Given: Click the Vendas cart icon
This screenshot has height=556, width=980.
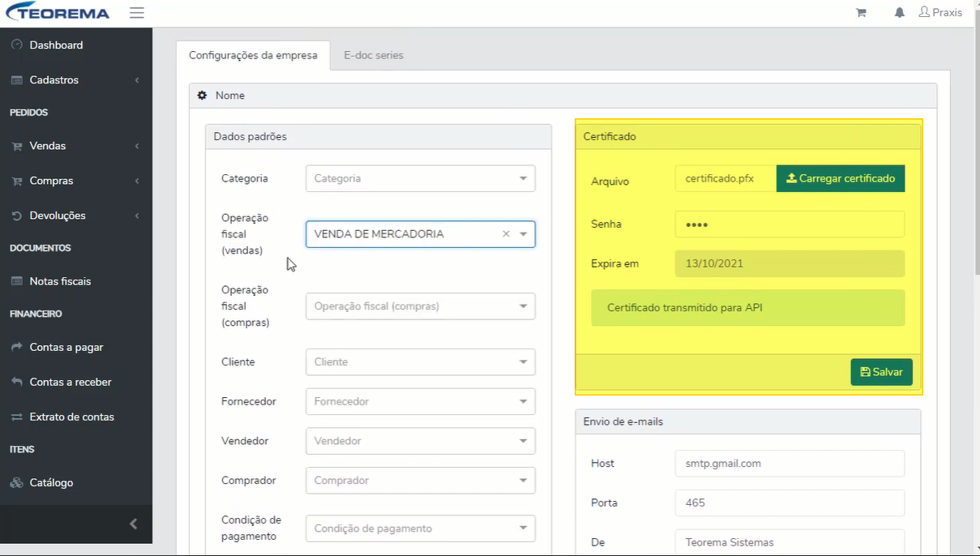Looking at the screenshot, I should click(x=16, y=146).
